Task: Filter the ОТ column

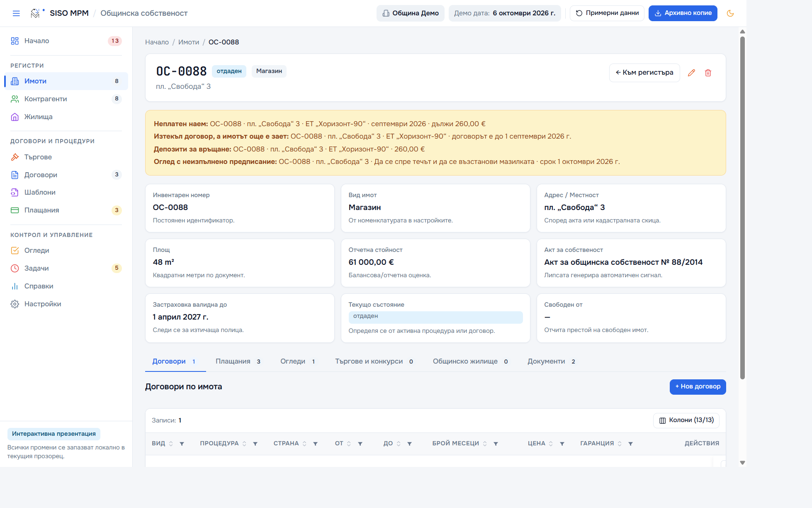Action: coord(360,444)
